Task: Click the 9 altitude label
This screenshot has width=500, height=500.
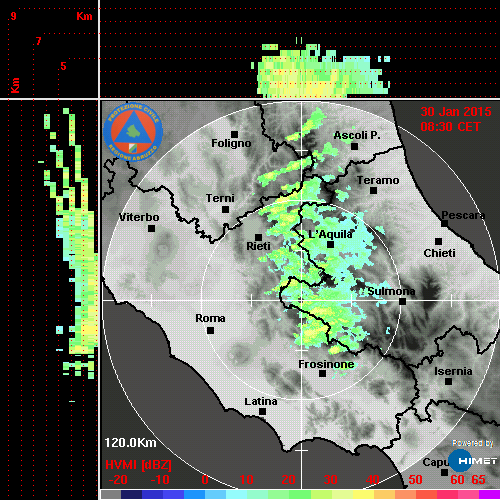Action: [x=13, y=16]
